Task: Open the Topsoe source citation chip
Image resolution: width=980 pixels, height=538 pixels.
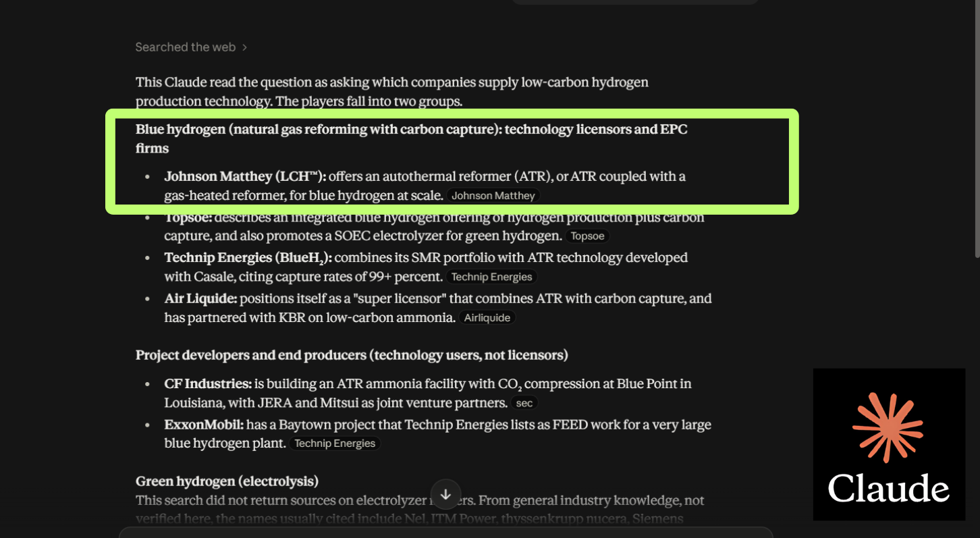Action: point(587,236)
